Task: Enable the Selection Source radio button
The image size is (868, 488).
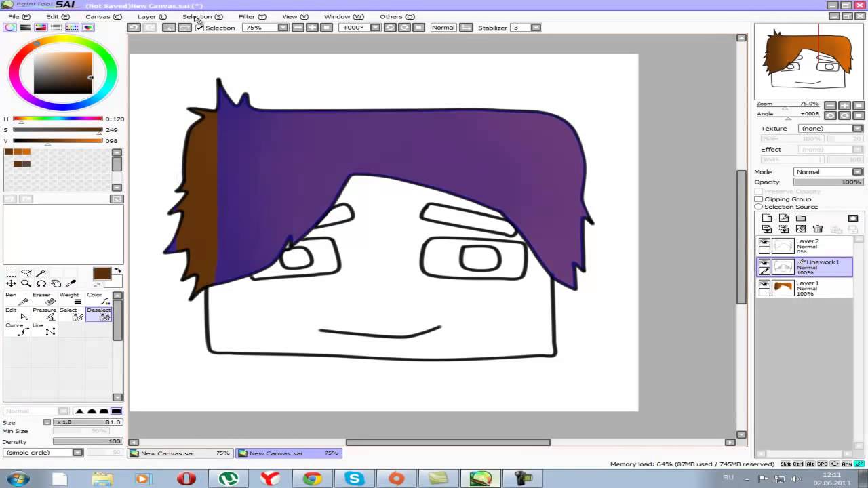Action: point(759,207)
